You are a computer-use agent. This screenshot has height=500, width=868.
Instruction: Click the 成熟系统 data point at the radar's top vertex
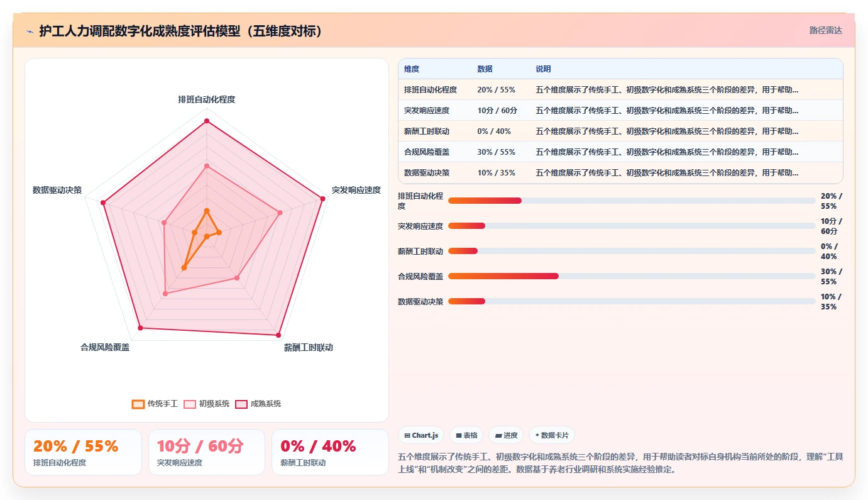(x=206, y=121)
